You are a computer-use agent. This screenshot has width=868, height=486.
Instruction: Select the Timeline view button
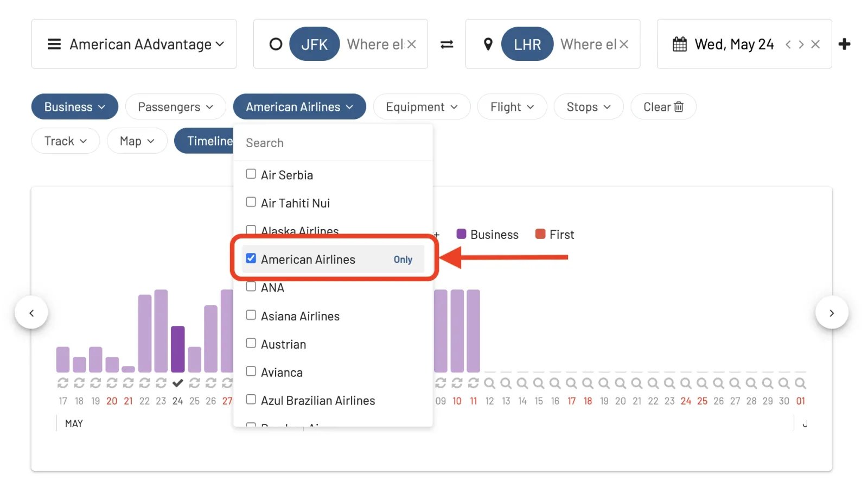click(205, 141)
